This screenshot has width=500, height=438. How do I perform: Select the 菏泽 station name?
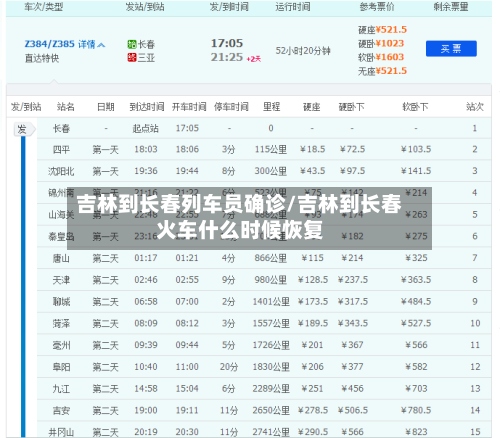61,323
